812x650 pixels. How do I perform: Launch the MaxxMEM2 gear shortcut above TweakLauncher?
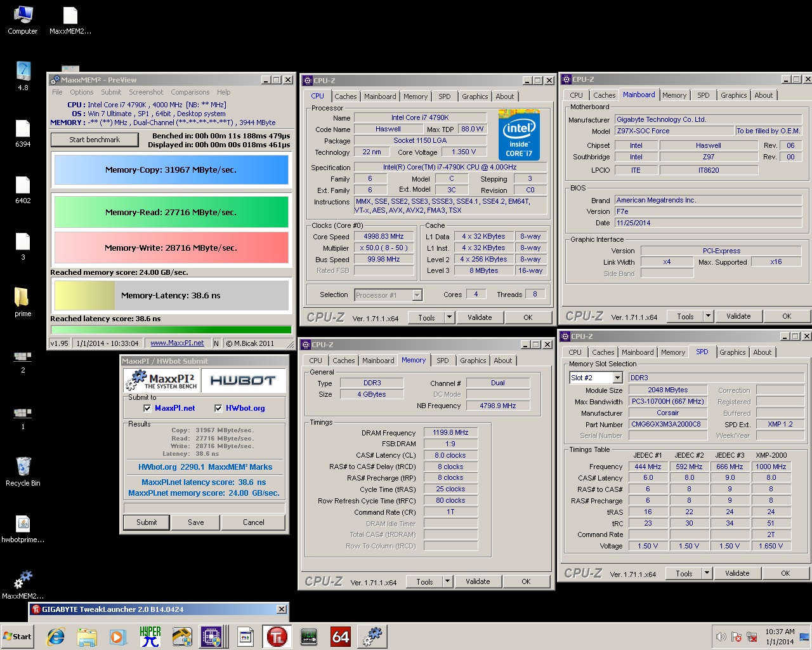click(23, 584)
